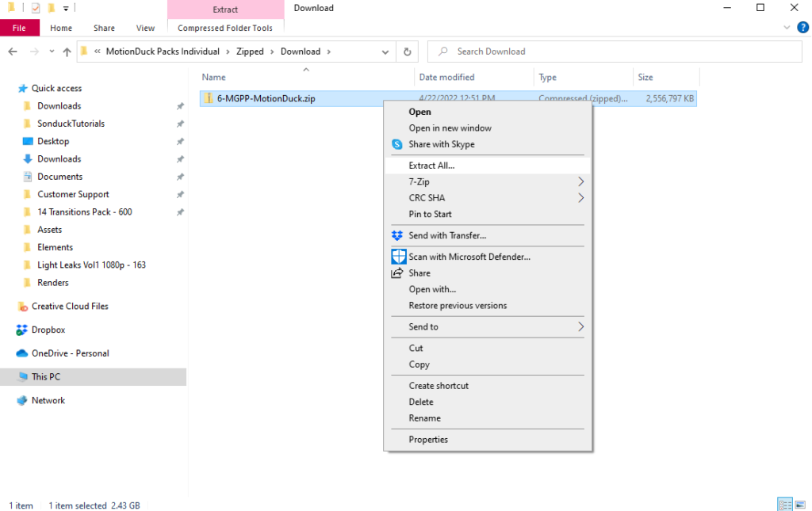Viewport: 812px width, 511px height.
Task: Switch to large icons view button
Action: click(801, 505)
